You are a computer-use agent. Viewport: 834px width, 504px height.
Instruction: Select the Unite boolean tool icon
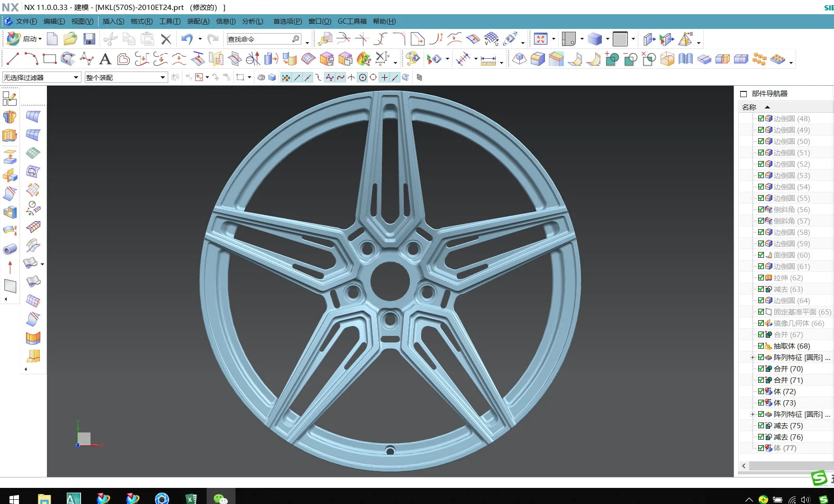612,59
